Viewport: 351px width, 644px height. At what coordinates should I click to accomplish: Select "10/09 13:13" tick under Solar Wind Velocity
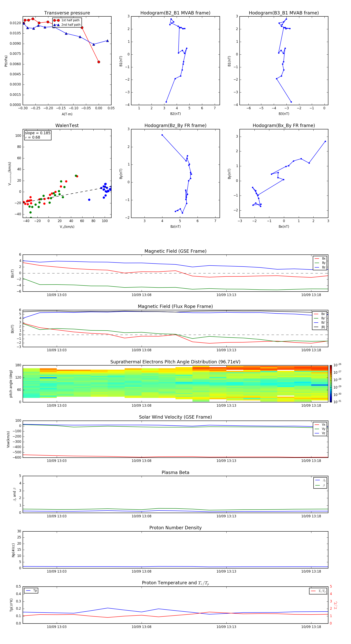226,461
